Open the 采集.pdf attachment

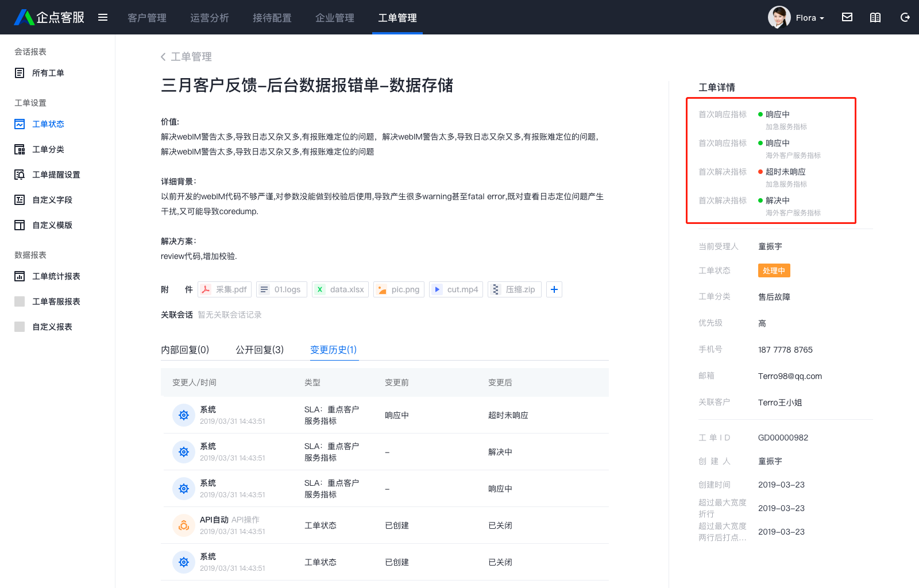coord(225,289)
